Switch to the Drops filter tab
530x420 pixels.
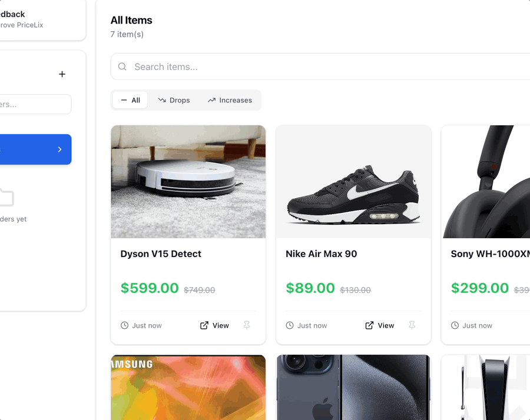pos(174,100)
